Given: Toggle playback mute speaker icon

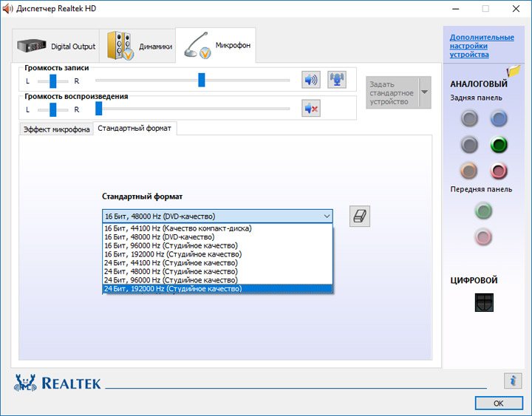Looking at the screenshot, I should [311, 109].
